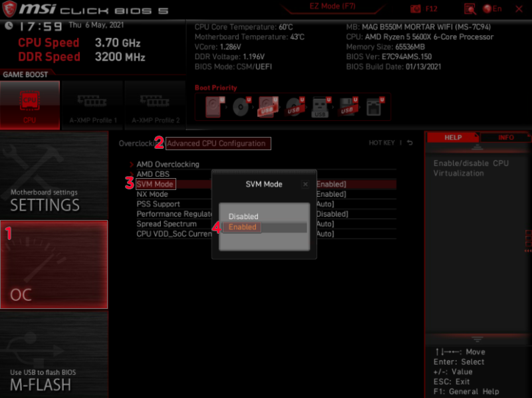Click the Auto value of PSS Support
Image resolution: width=532 pixels, height=398 pixels.
325,204
